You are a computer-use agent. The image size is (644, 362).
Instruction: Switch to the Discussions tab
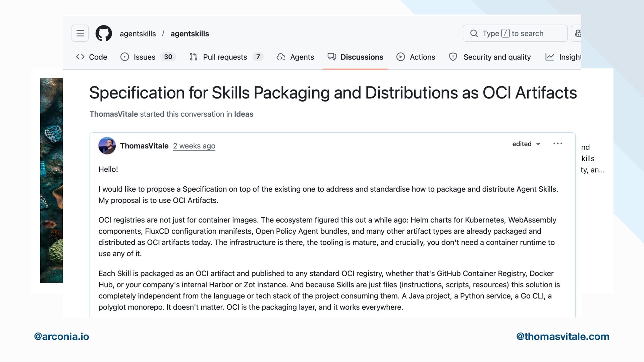(x=361, y=57)
